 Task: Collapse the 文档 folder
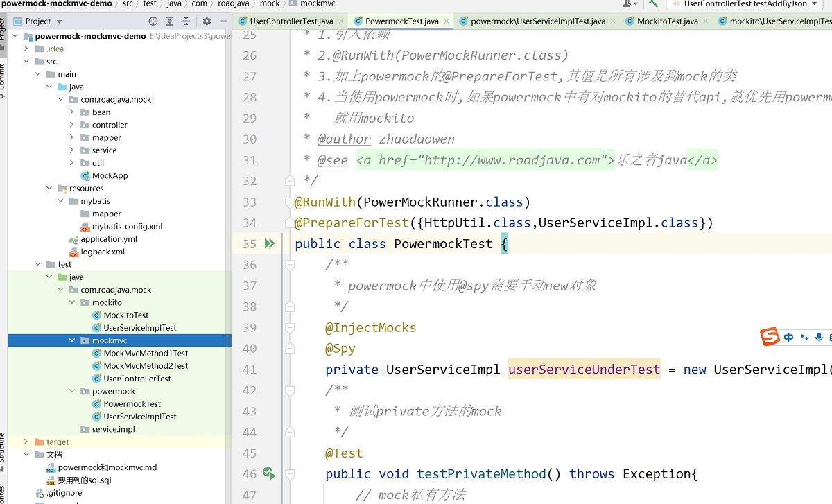pyautogui.click(x=27, y=455)
